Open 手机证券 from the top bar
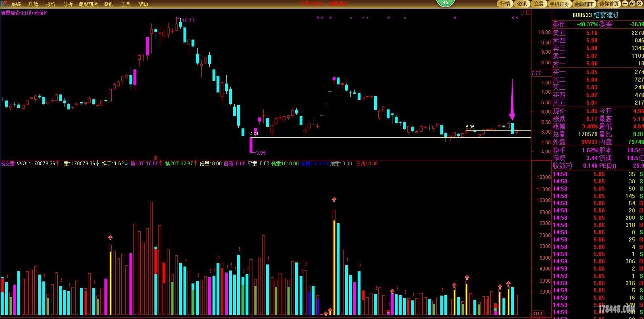This screenshot has height=319, width=644. (559, 4)
